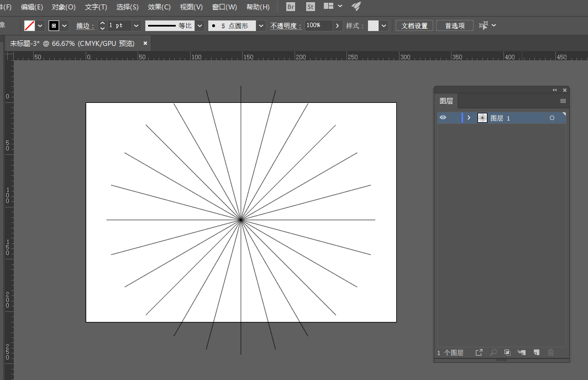Open Adobe Stock via the St icon
Image resolution: width=588 pixels, height=380 pixels.
pyautogui.click(x=311, y=7)
